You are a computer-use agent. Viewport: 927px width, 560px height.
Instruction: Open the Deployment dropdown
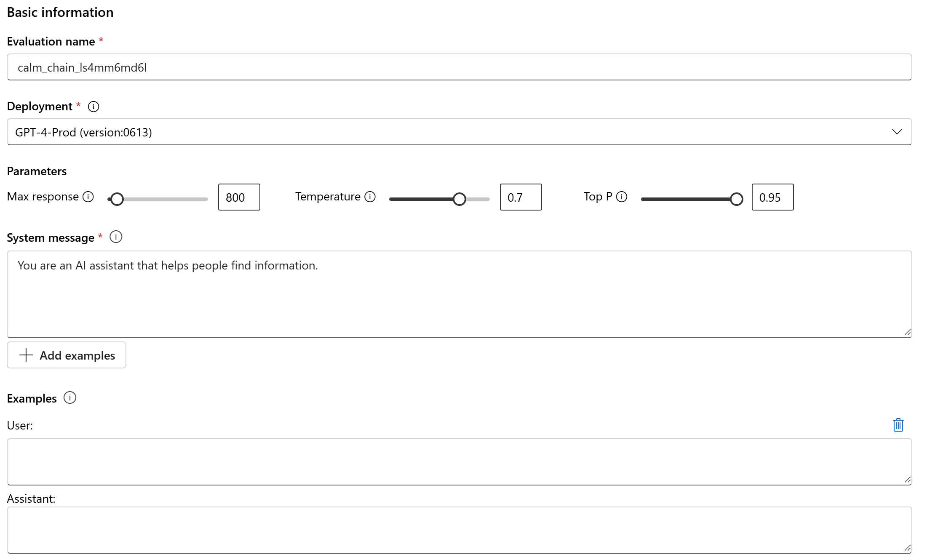pos(459,132)
